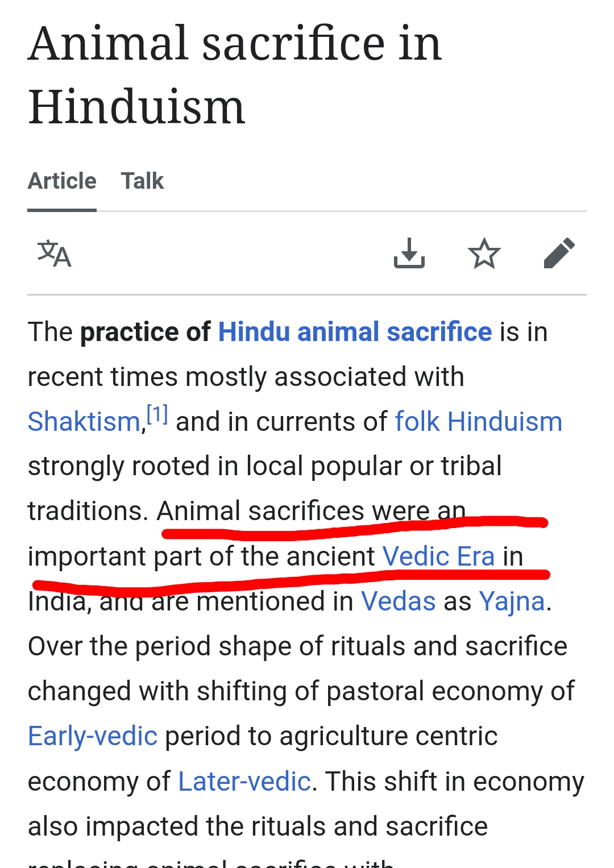Viewport: 614px width, 868px height.
Task: Click the article title heading
Action: pos(235,74)
